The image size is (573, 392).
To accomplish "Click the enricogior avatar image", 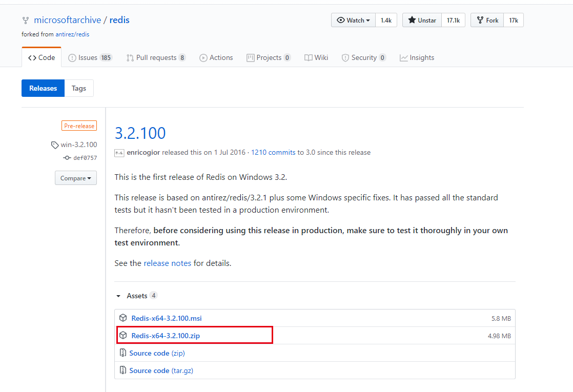I will click(119, 153).
